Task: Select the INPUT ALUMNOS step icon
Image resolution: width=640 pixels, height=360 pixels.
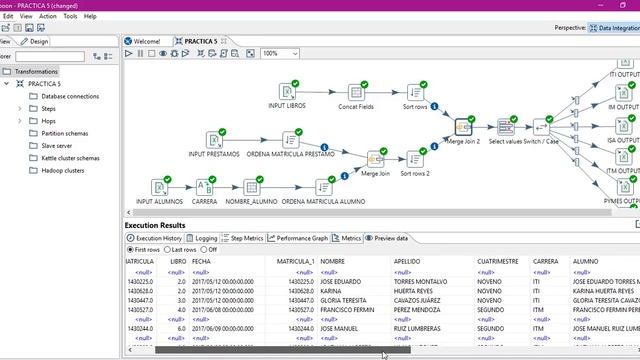Action: click(159, 187)
